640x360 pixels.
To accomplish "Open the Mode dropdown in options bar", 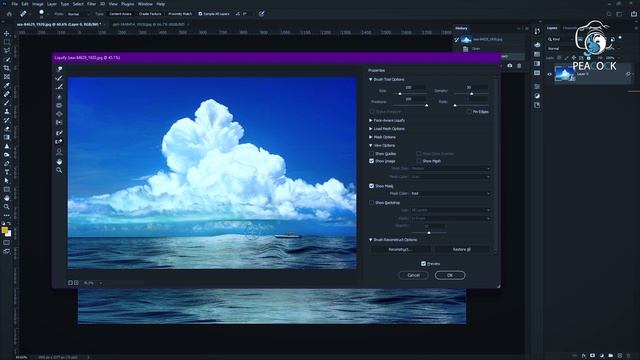I will (78, 14).
